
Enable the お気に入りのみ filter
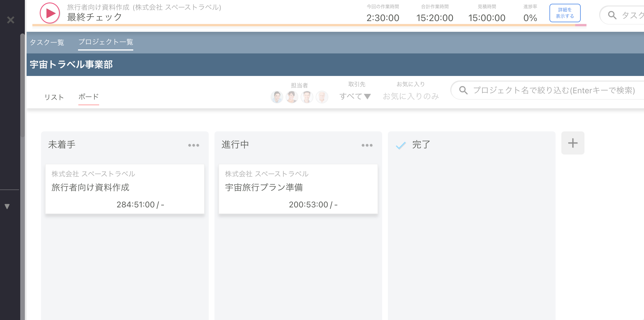coord(412,96)
